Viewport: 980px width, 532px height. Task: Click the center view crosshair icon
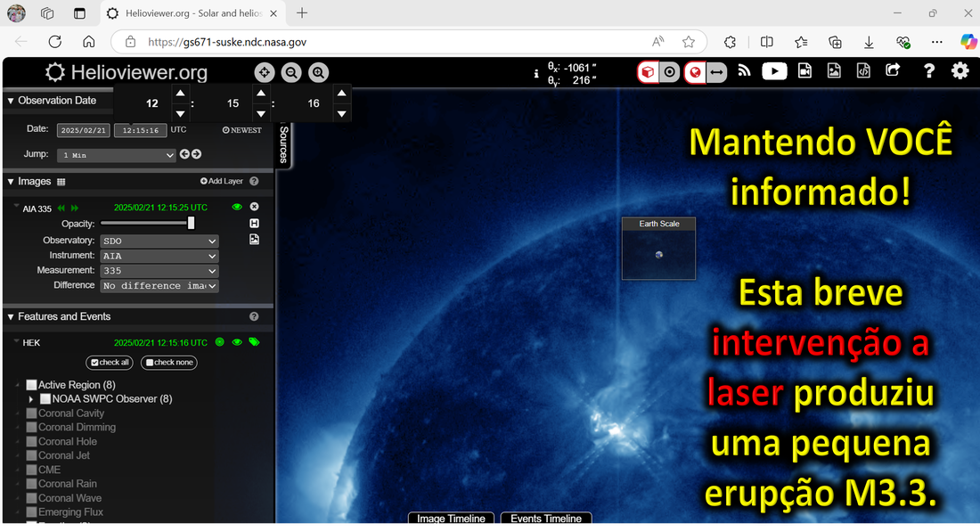tap(265, 72)
